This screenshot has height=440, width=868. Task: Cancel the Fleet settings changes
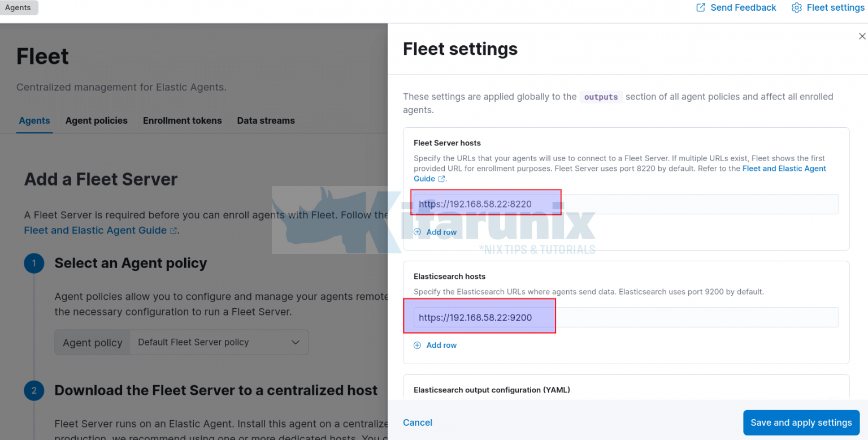click(417, 422)
